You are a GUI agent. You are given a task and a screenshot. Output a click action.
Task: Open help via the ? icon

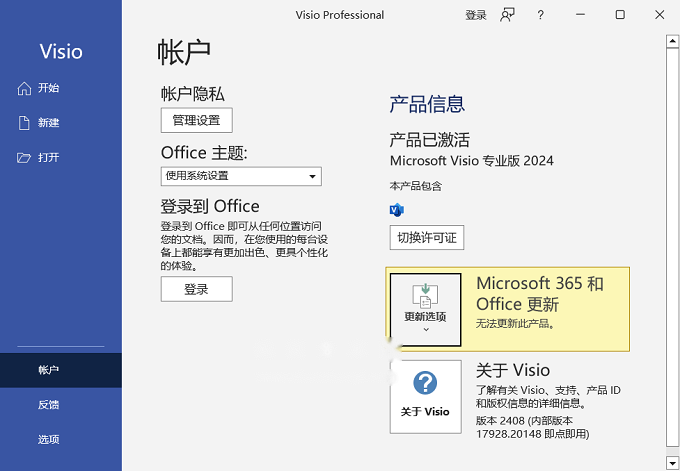tap(540, 15)
